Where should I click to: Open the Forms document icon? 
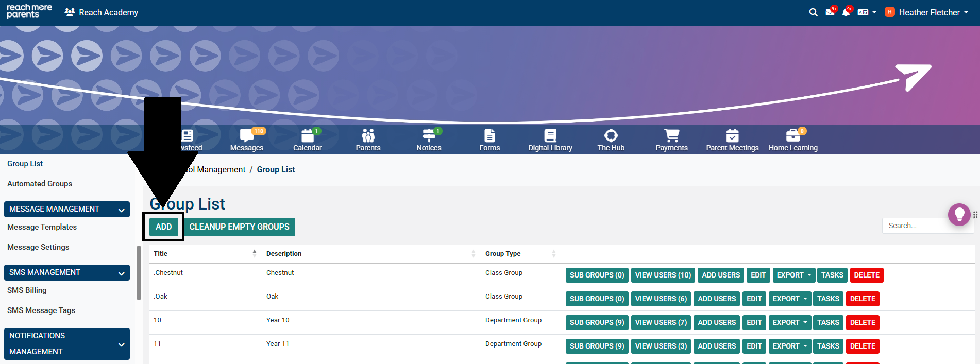pos(489,136)
